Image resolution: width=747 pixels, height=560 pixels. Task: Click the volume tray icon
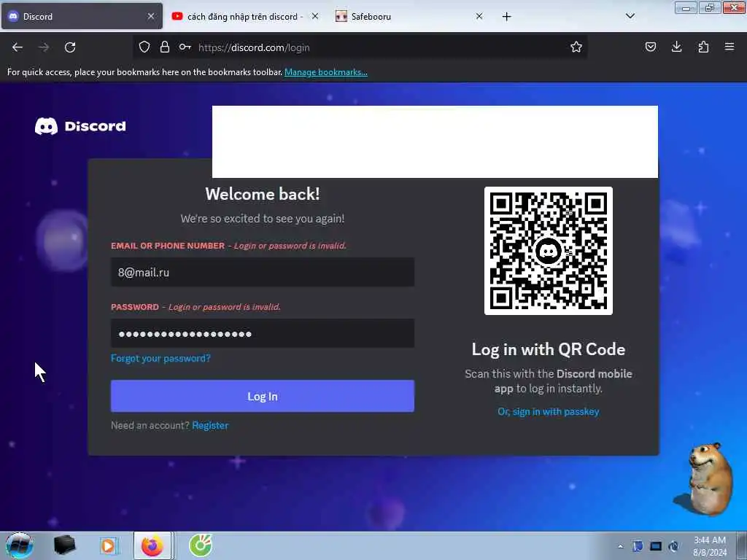coord(674,546)
